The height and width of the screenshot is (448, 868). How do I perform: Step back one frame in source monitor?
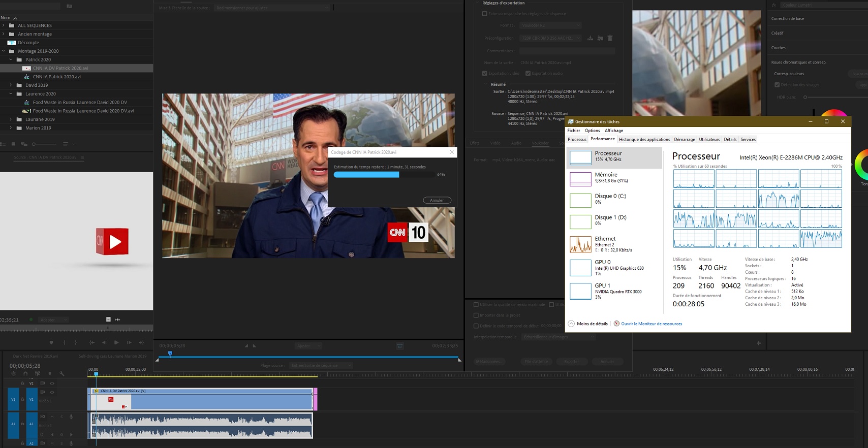click(x=104, y=342)
